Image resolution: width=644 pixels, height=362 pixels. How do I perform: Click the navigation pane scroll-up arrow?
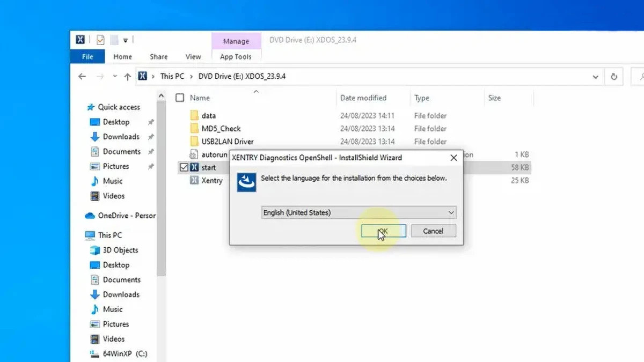(162, 95)
